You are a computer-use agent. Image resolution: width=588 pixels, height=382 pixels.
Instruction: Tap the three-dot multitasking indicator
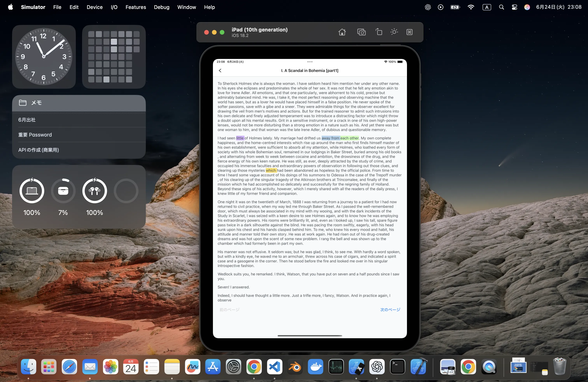pos(310,62)
